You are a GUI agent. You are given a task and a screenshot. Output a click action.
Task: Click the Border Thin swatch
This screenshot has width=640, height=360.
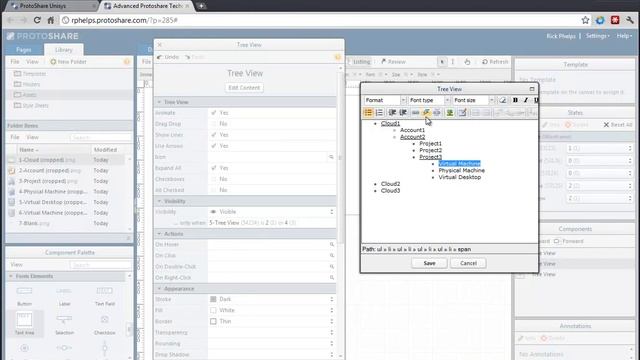tap(213, 321)
